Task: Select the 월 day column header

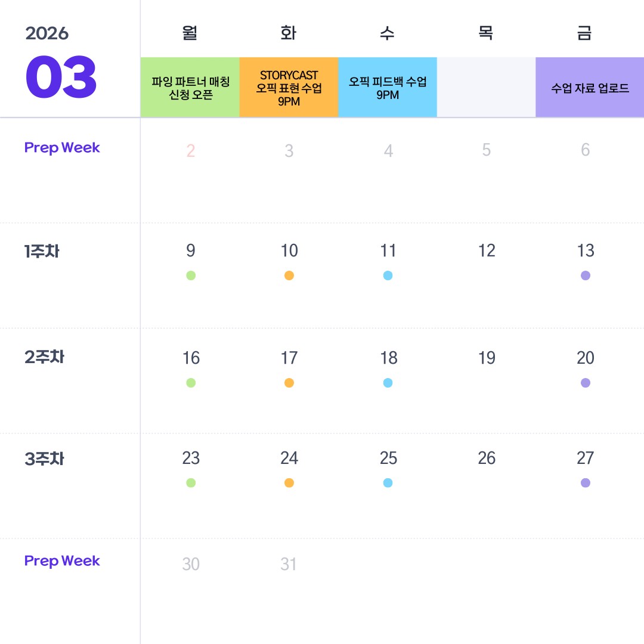Action: 190,33
